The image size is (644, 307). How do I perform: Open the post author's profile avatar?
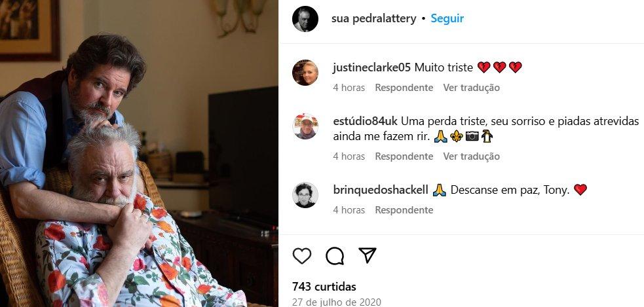click(x=305, y=19)
